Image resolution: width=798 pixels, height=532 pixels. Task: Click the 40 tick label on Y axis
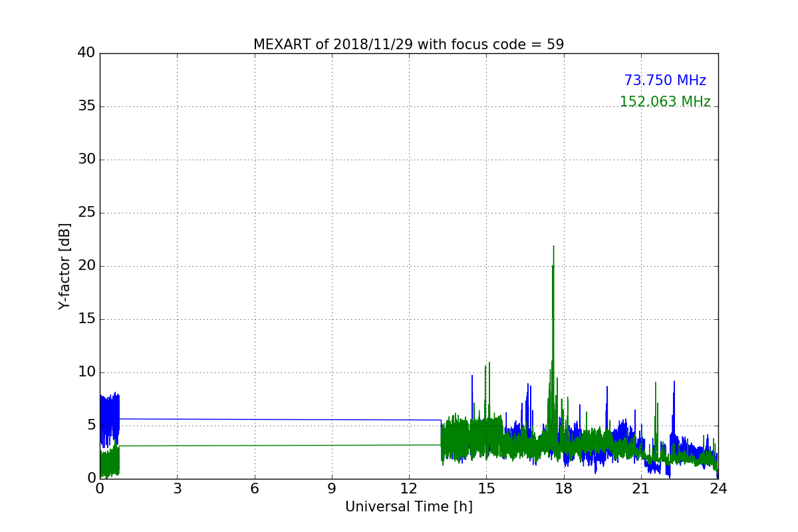coord(86,53)
